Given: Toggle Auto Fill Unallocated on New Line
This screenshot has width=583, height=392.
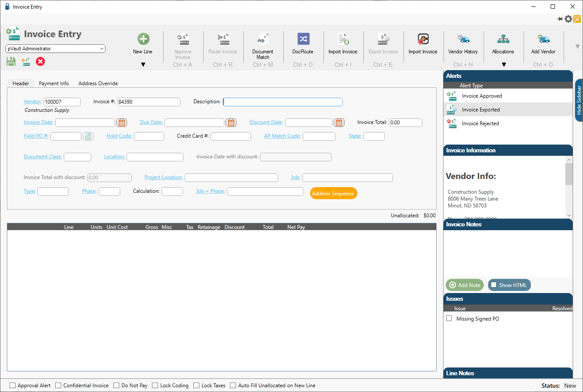Looking at the screenshot, I should [233, 386].
